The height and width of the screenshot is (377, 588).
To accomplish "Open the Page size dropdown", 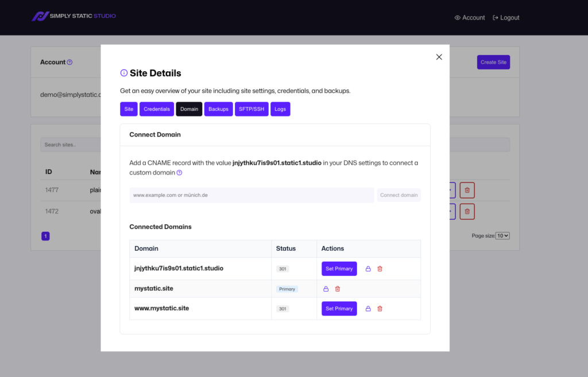I will [x=503, y=235].
